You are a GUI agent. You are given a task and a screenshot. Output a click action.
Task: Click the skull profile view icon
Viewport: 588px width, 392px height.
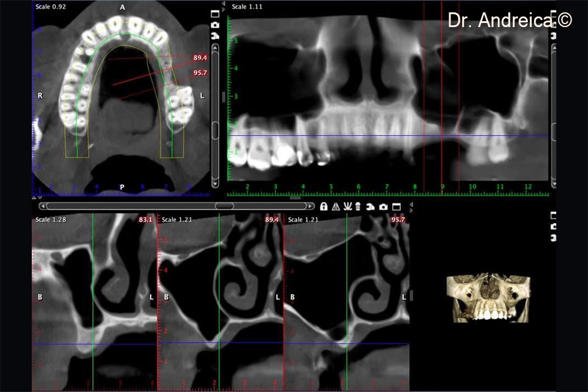point(371,207)
